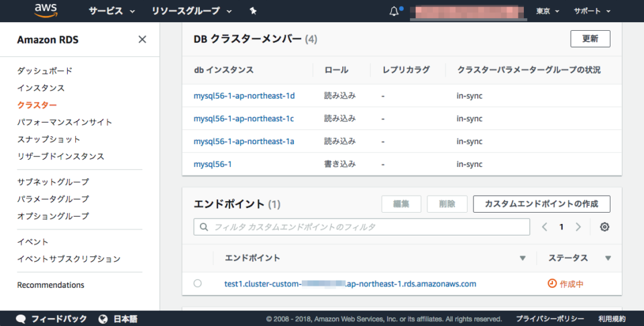Open instance mysql56-1-ap-northeast-1d link
Screen dimensions: 644x326
[x=244, y=96]
